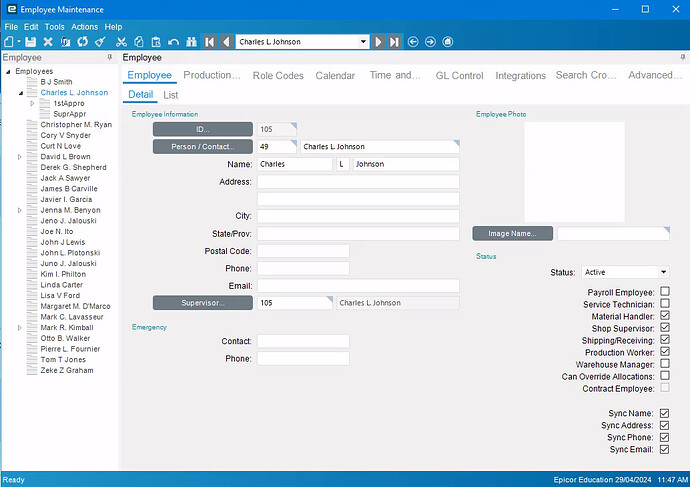Jump to the first record arrow
Image resolution: width=690 pixels, height=487 pixels.
210,42
